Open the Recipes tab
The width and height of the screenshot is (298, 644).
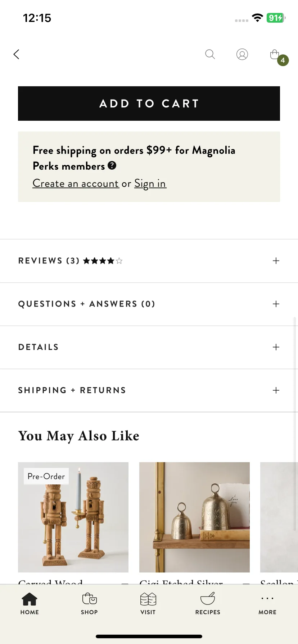[208, 604]
